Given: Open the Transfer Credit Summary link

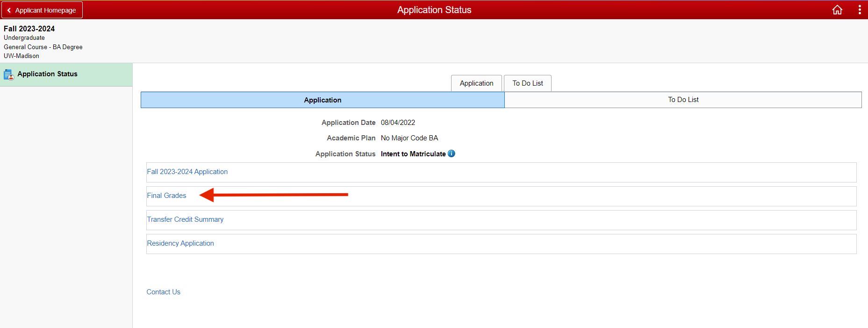Looking at the screenshot, I should (x=185, y=219).
